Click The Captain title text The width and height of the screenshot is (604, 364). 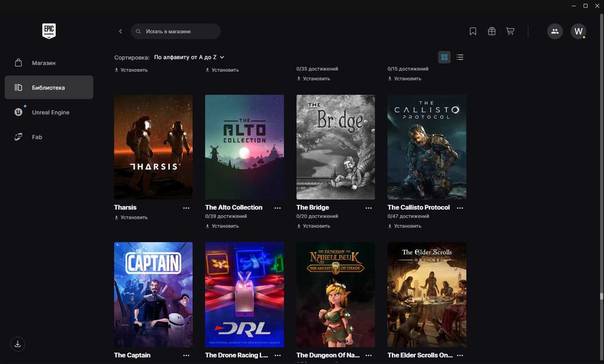132,355
